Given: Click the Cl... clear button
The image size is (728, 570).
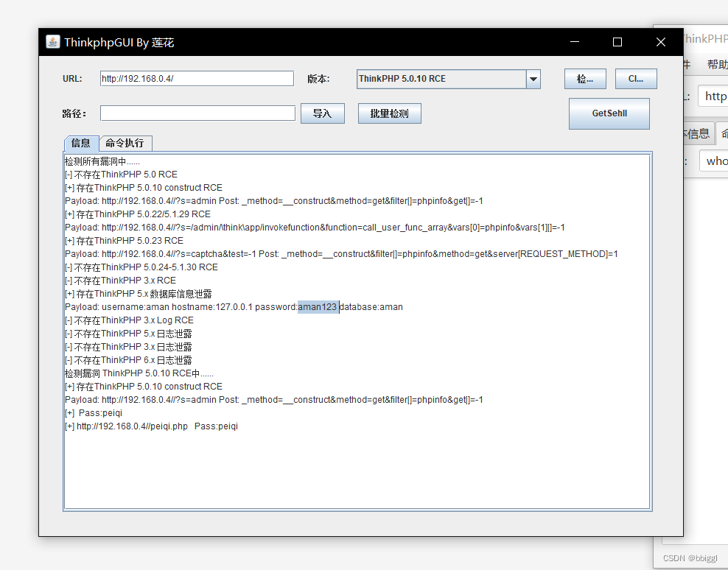Looking at the screenshot, I should click(x=636, y=79).
